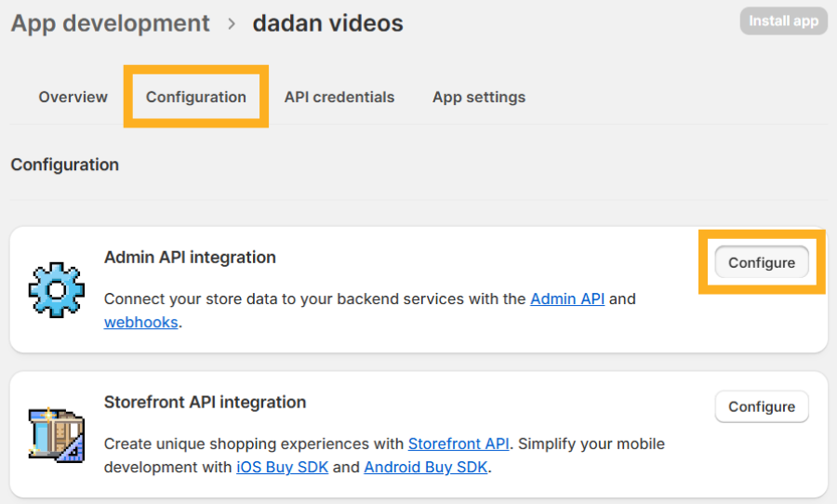
Task: Configure the Admin API integration
Action: pos(762,262)
